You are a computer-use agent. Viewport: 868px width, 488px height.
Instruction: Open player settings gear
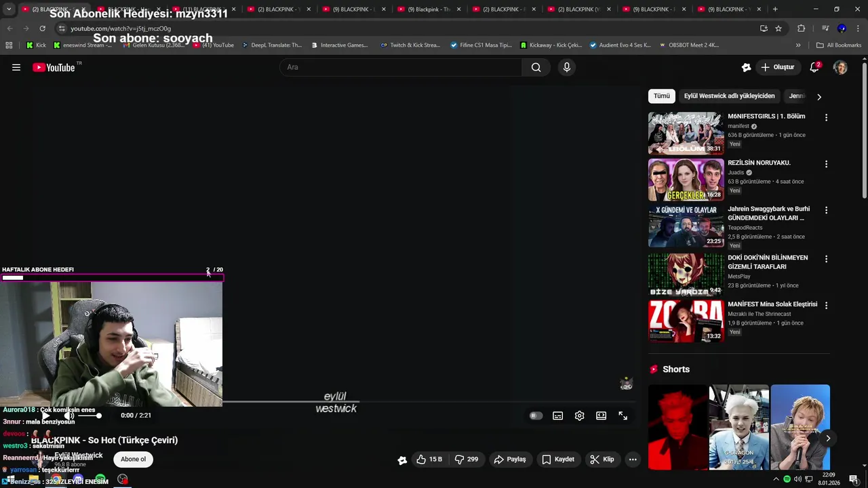coord(579,415)
